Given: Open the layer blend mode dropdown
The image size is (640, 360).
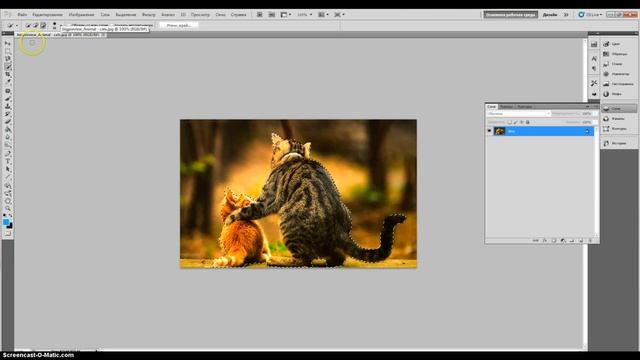Looking at the screenshot, I should [x=518, y=113].
